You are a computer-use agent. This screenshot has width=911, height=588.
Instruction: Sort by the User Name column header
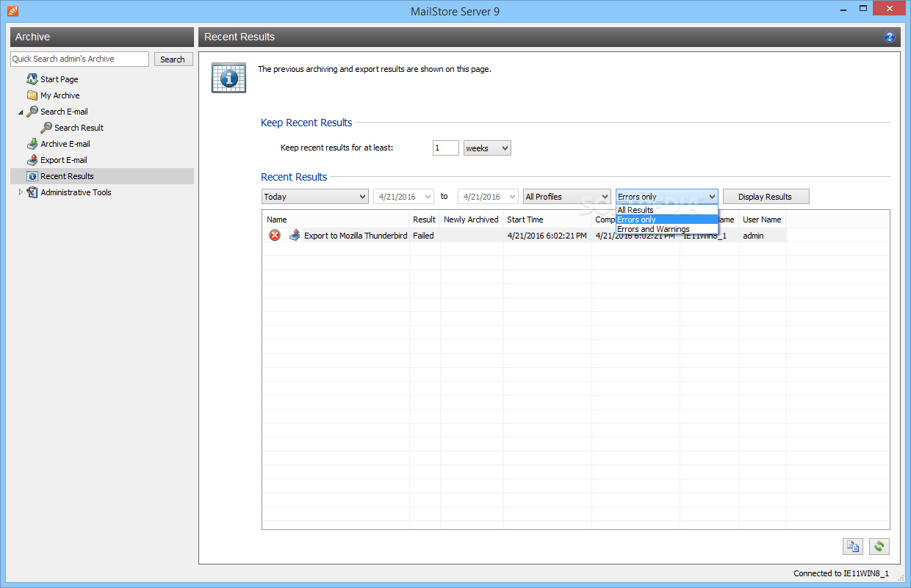point(763,219)
